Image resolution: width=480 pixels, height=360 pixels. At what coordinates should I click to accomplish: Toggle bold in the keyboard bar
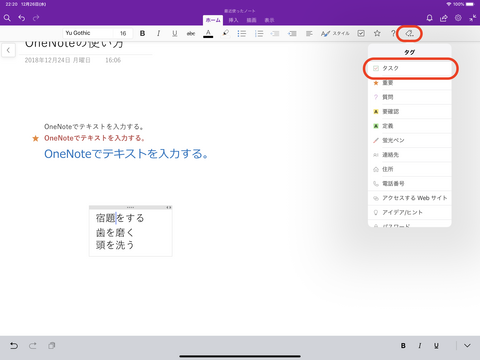[x=403, y=346]
